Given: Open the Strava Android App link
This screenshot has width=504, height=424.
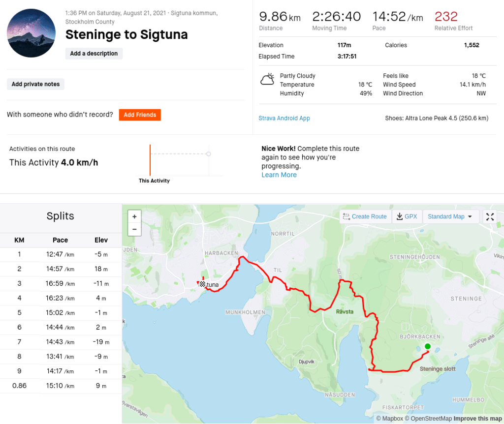Looking at the screenshot, I should [x=284, y=118].
